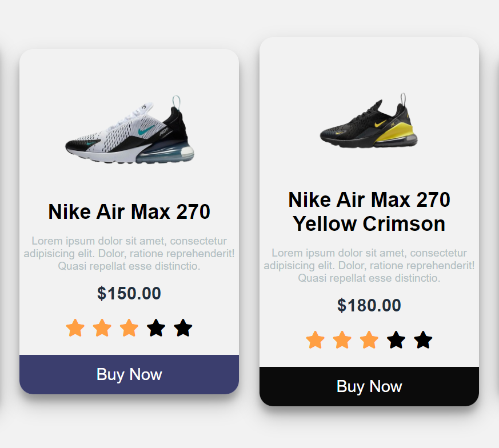
Task: Click the black Buy Now button
Action: click(x=369, y=387)
